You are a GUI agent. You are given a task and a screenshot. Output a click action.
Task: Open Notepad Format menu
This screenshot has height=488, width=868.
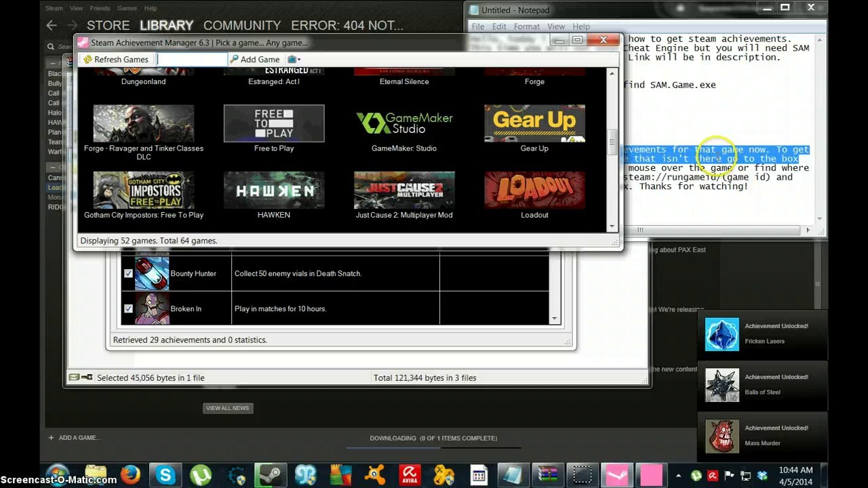pyautogui.click(x=526, y=26)
